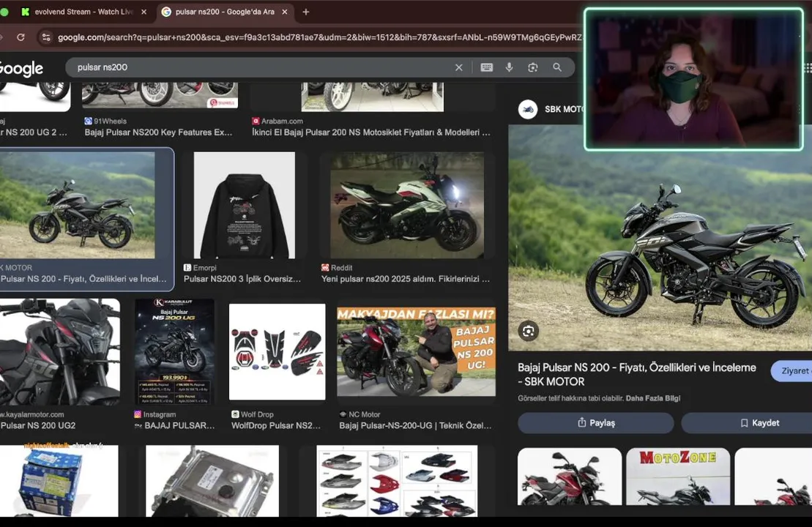The height and width of the screenshot is (527, 812).
Task: Open the on-screen keyboard icon
Action: click(x=487, y=67)
